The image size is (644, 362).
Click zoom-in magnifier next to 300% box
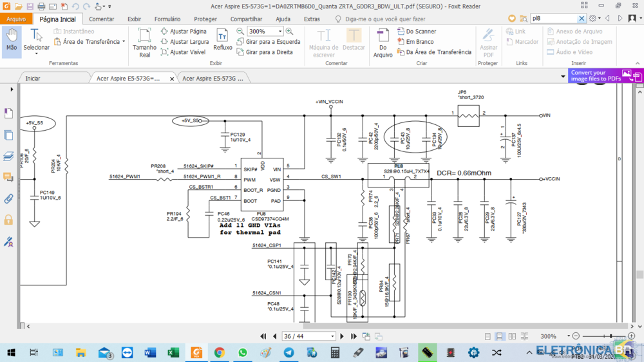289,31
